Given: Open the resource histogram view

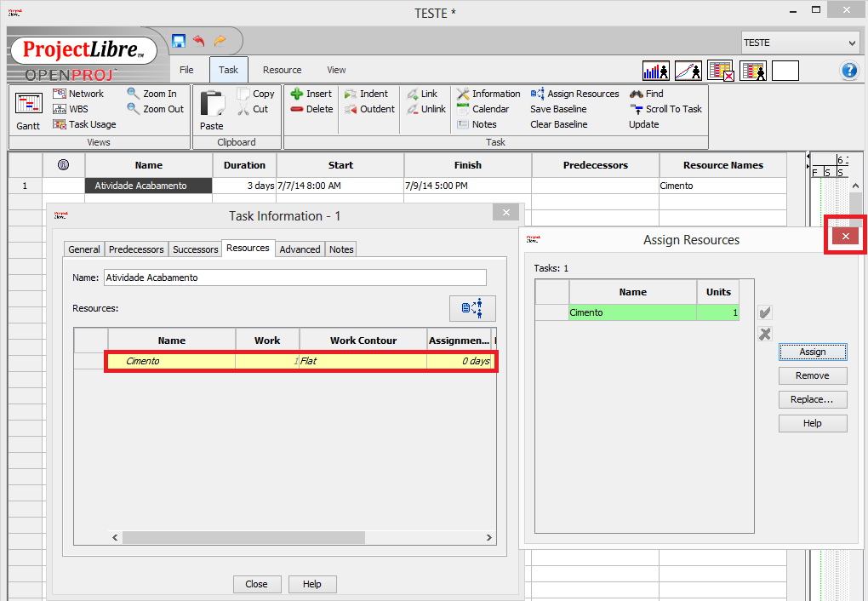Looking at the screenshot, I should point(654,71).
